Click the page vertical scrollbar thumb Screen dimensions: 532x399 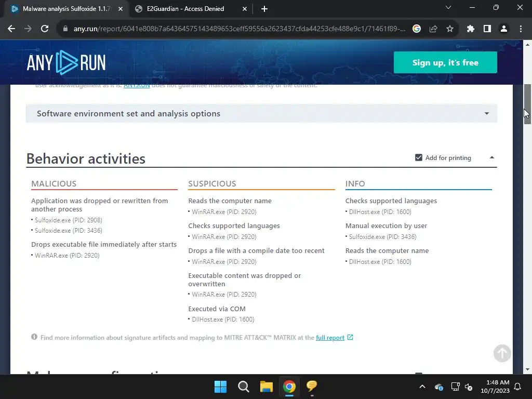[x=527, y=104]
